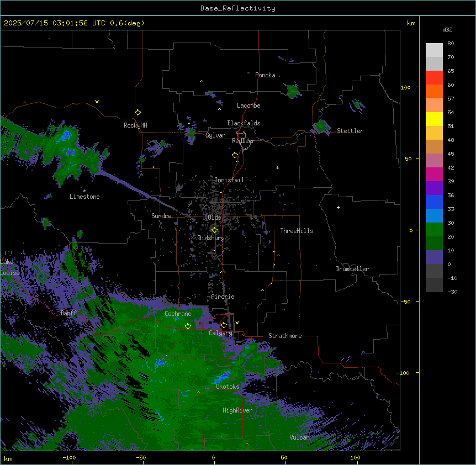This screenshot has height=465, width=476.
Task: Click the Limestone label
Action: click(84, 197)
